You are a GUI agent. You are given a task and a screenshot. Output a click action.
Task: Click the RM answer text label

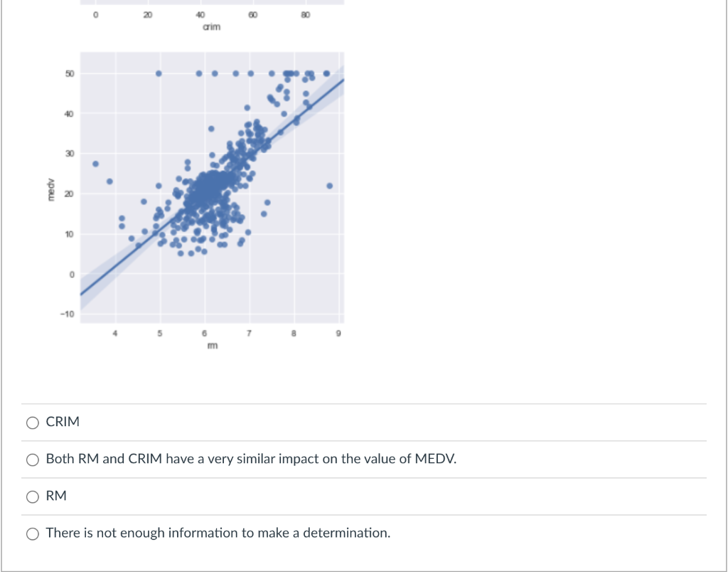point(54,496)
